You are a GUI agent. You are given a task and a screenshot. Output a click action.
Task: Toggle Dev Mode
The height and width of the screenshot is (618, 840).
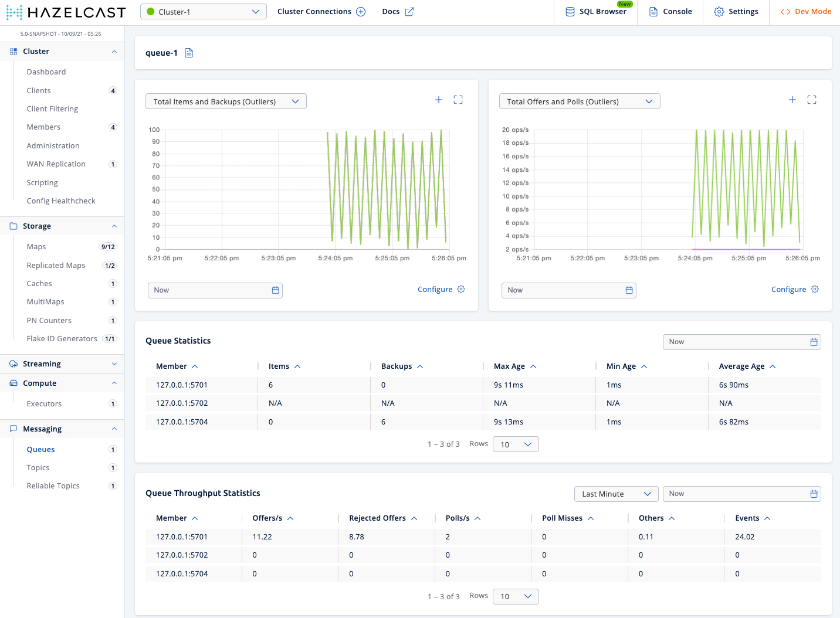805,11
